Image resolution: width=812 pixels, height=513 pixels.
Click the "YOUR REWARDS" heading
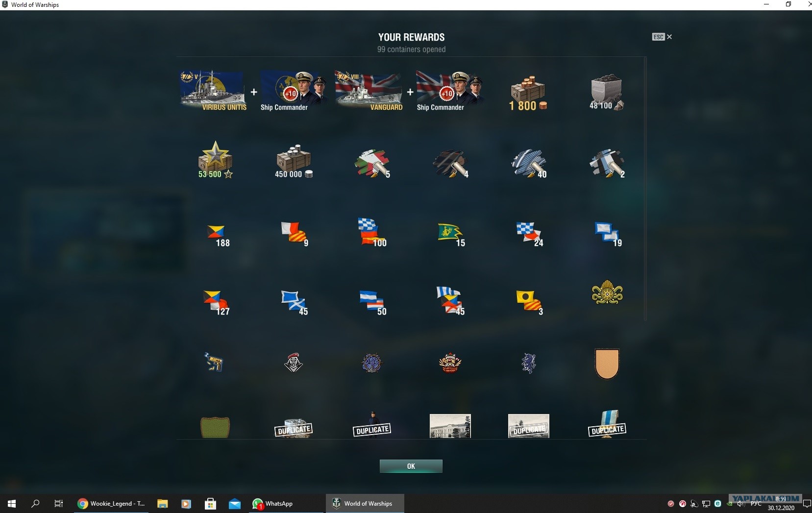coord(412,37)
